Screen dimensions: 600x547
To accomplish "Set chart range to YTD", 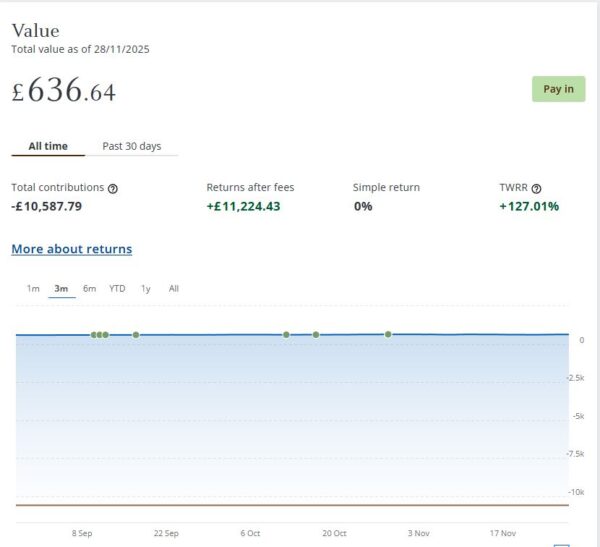I will point(117,289).
